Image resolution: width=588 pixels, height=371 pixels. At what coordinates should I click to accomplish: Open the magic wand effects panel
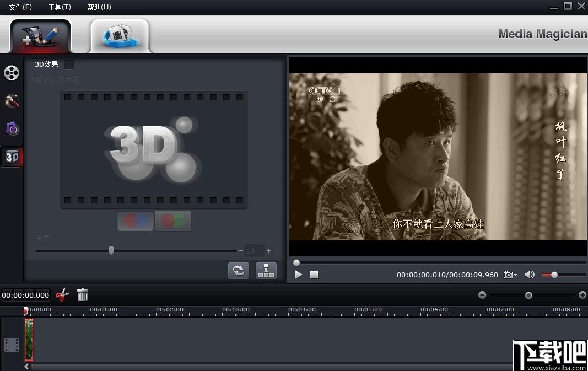tap(12, 100)
